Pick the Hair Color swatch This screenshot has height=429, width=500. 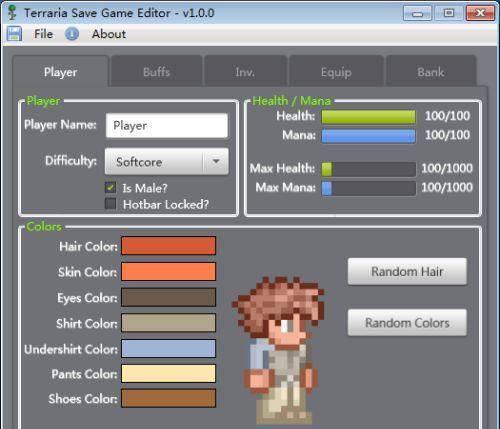tap(168, 246)
